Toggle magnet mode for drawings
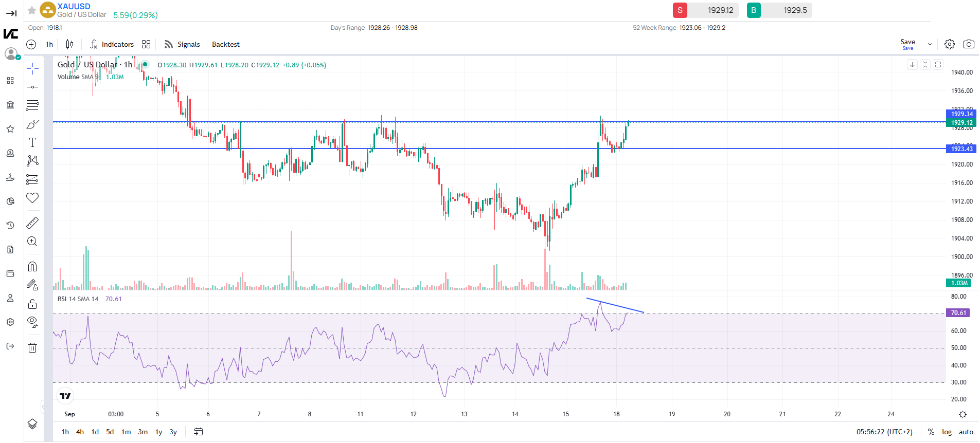980x443 pixels. [32, 266]
